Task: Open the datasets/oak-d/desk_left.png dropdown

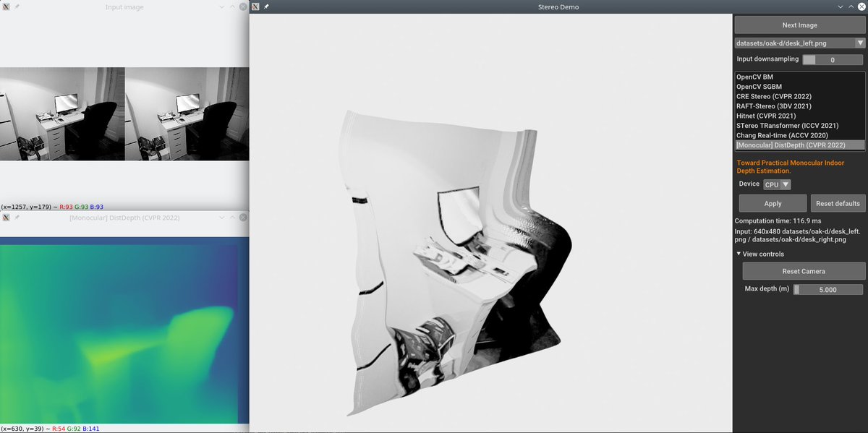Action: pos(799,43)
